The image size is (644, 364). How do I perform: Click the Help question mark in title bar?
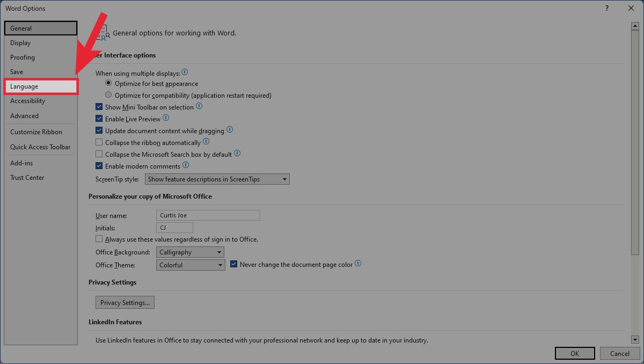click(x=607, y=8)
